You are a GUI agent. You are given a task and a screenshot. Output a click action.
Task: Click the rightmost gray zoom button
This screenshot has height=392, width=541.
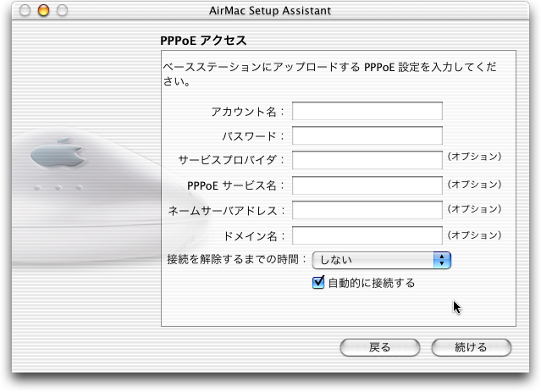(x=62, y=10)
